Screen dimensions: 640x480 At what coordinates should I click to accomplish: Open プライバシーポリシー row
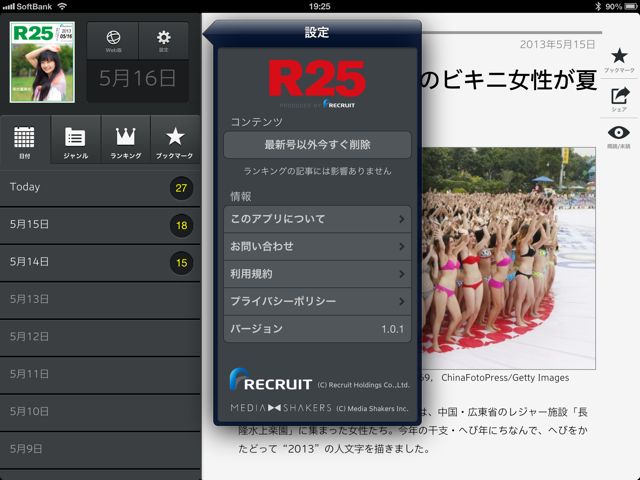coord(317,302)
